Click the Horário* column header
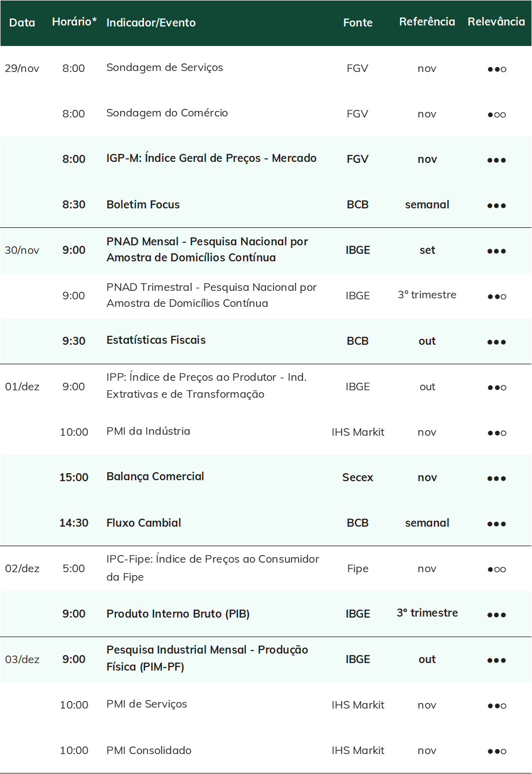532x774 pixels. click(x=74, y=21)
